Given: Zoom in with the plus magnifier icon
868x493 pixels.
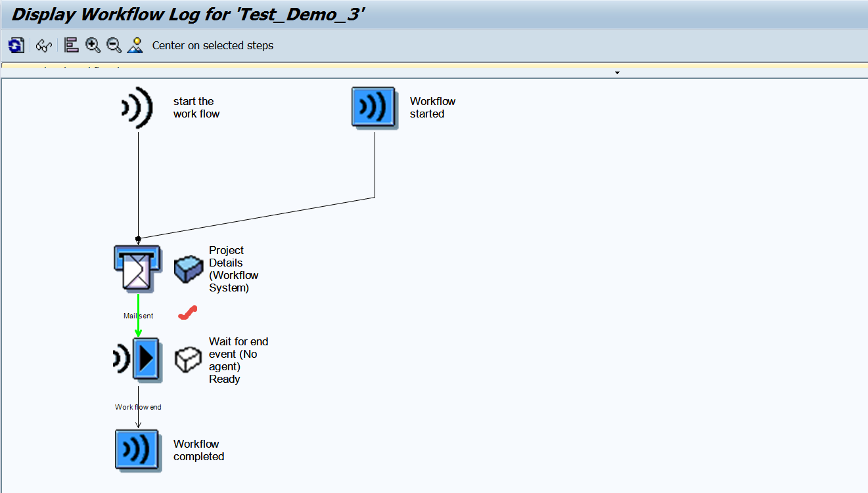Looking at the screenshot, I should pos(93,45).
